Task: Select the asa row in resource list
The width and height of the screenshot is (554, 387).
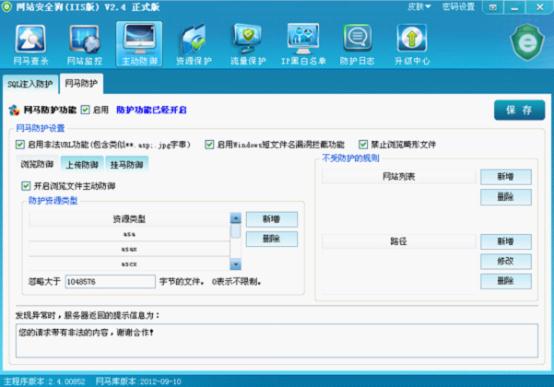Action: [129, 234]
